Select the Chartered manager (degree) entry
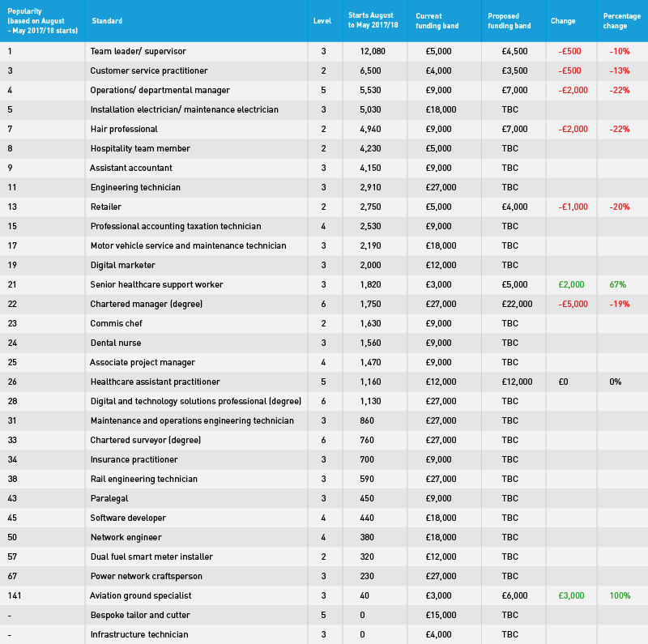648x644 pixels. (x=147, y=304)
